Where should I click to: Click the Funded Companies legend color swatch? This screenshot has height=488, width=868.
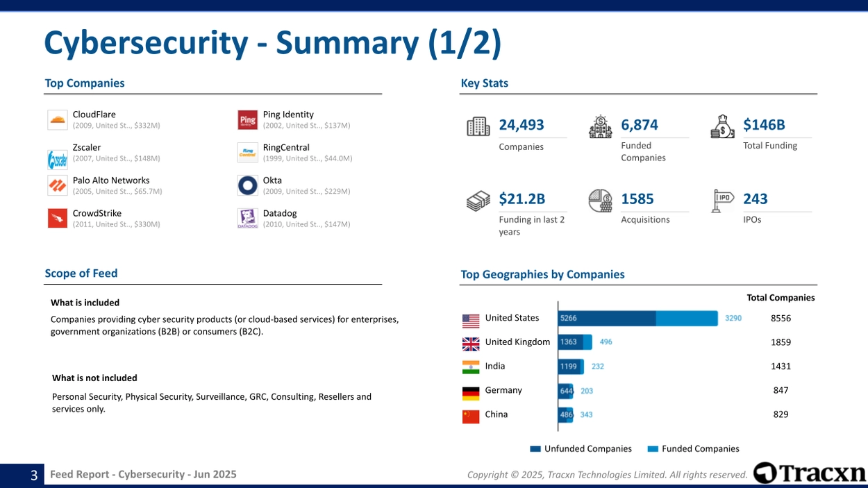click(653, 449)
